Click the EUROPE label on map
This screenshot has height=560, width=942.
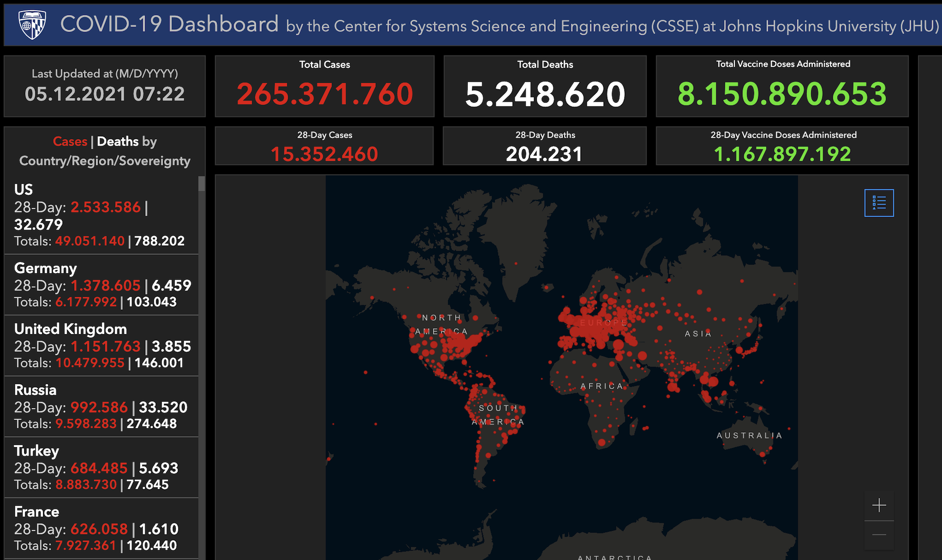click(x=603, y=323)
